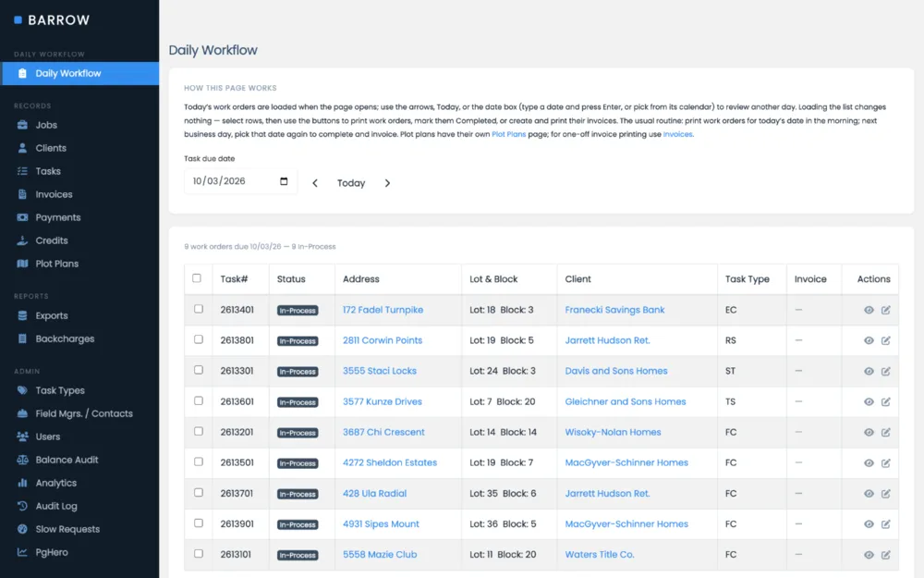The image size is (924, 578).
Task: Edit task 2613301 pencil icon
Action: coord(886,371)
